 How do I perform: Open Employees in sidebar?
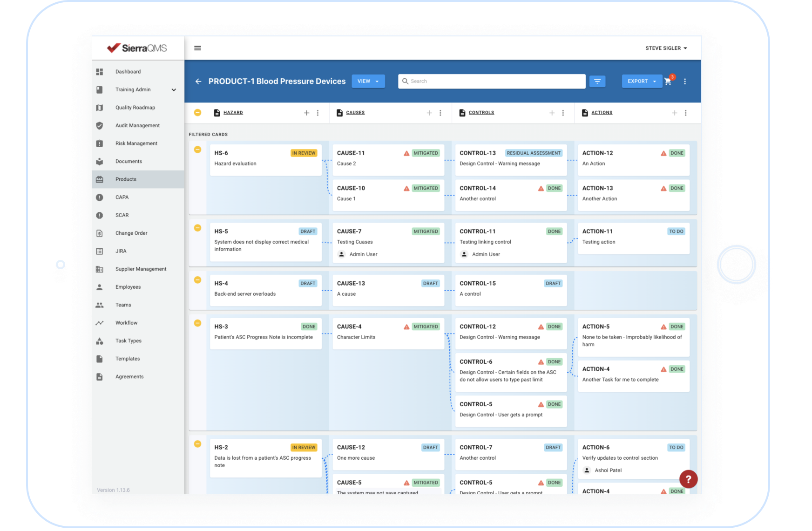coord(138,287)
